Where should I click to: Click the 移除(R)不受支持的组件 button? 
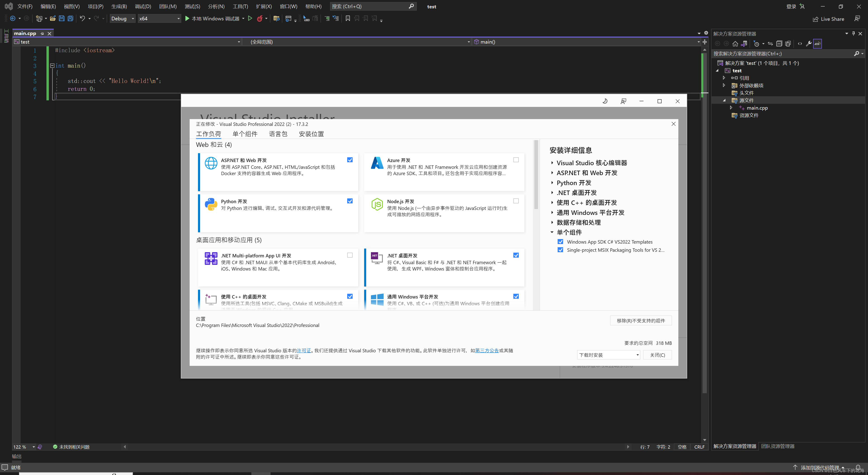[641, 320]
